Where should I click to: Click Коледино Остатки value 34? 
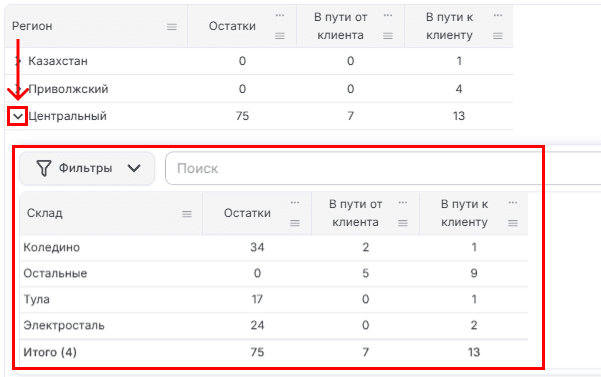point(257,248)
